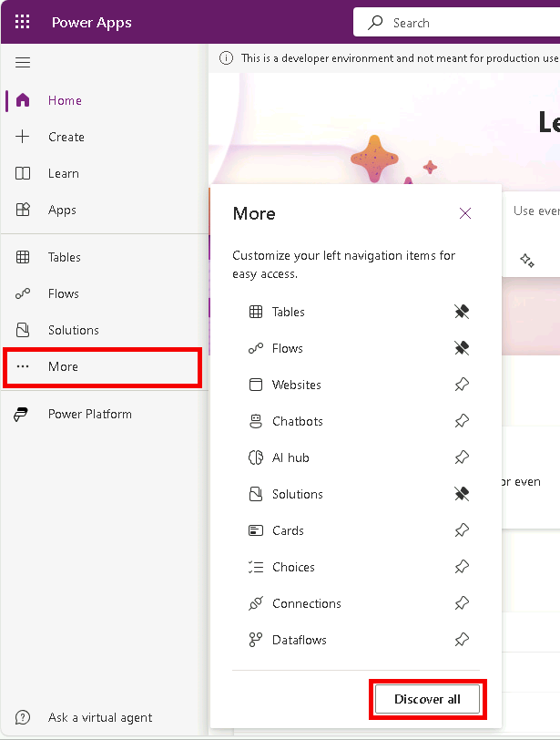This screenshot has height=740, width=560.
Task: Click the Websites icon in More panel
Action: (x=256, y=385)
